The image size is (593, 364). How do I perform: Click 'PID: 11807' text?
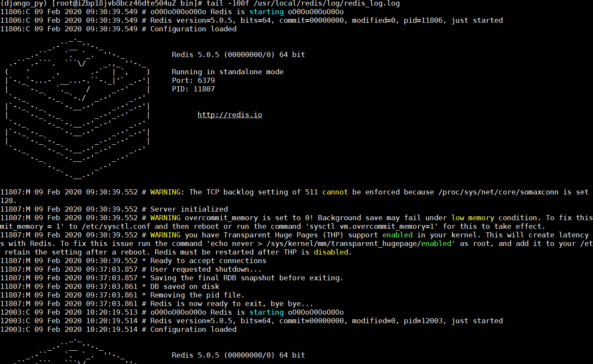[x=193, y=89]
